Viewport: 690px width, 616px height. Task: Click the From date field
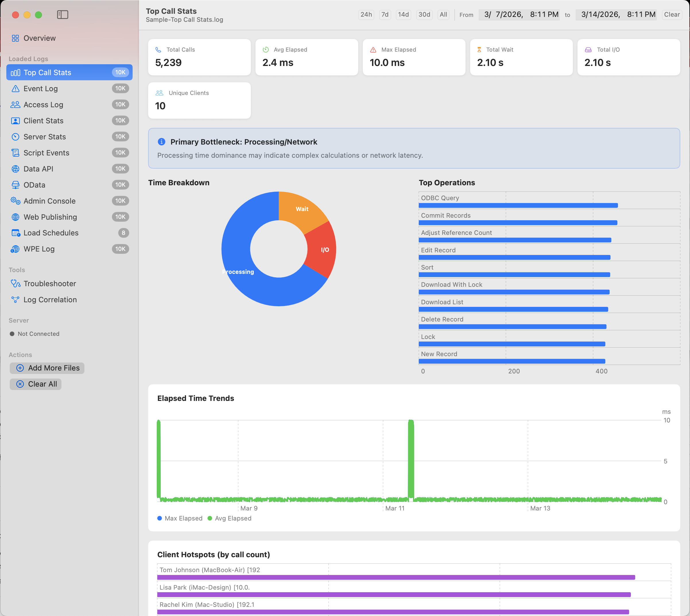coord(519,15)
